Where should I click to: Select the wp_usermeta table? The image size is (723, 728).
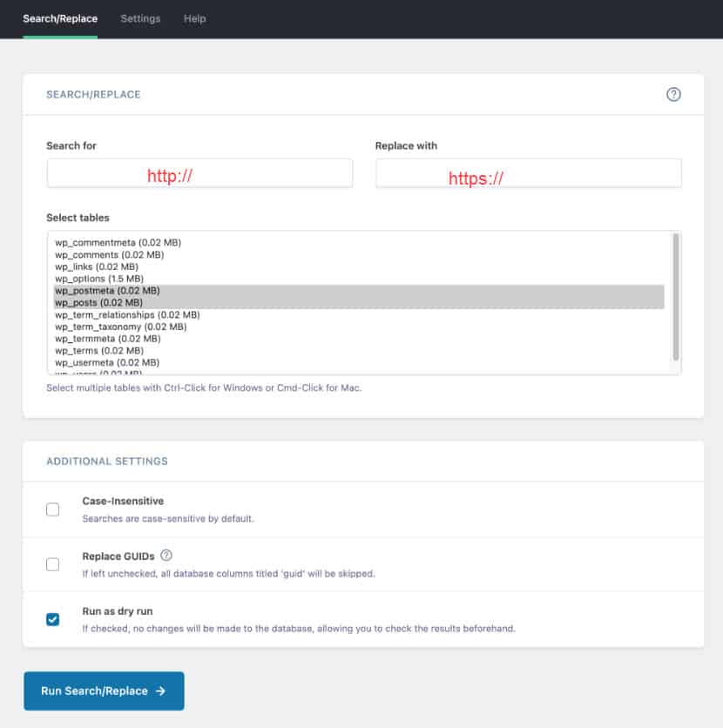coord(359,362)
